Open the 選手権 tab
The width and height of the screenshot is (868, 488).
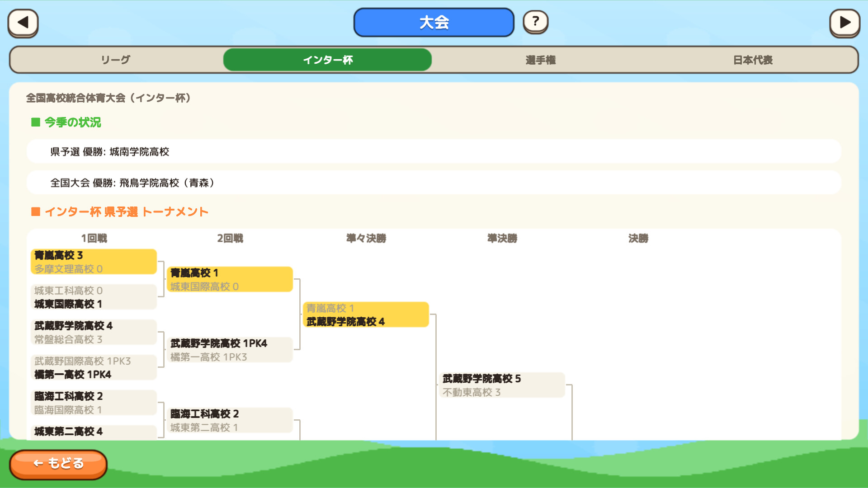click(540, 60)
